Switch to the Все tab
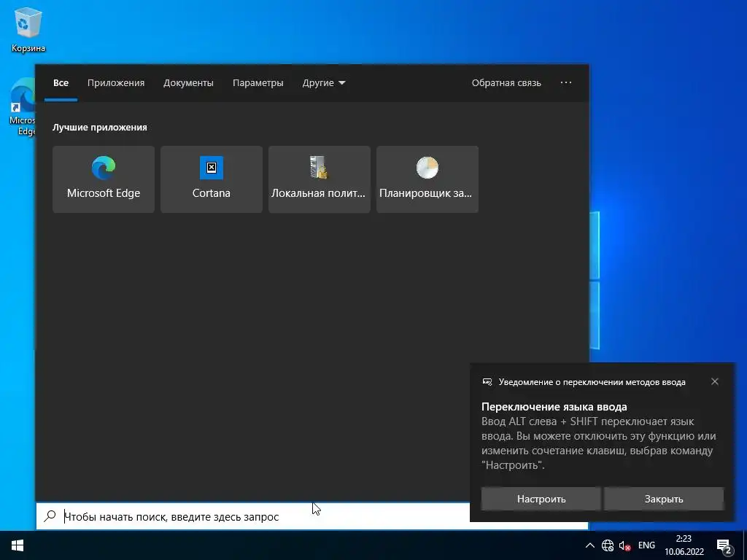Image resolution: width=747 pixels, height=560 pixels. [61, 83]
